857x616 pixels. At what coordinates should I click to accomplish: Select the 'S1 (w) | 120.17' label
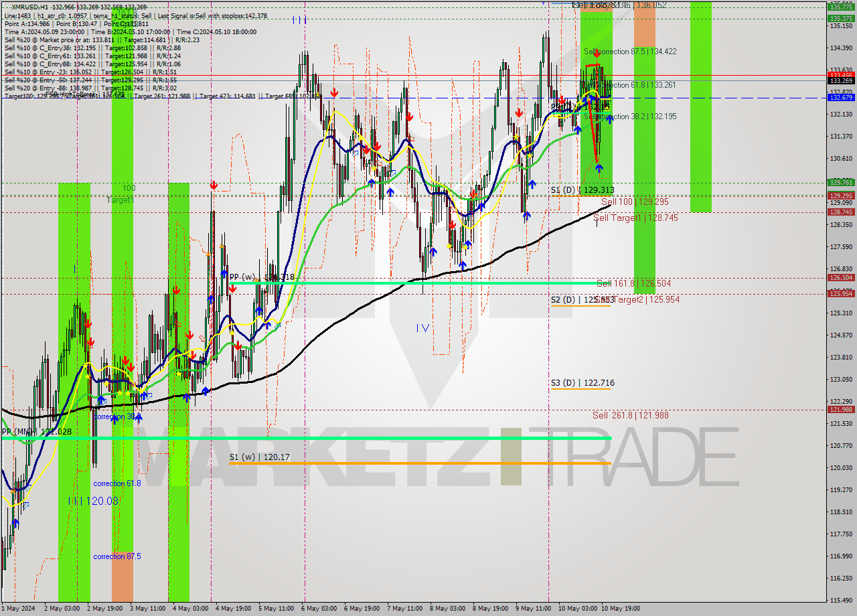(x=260, y=457)
